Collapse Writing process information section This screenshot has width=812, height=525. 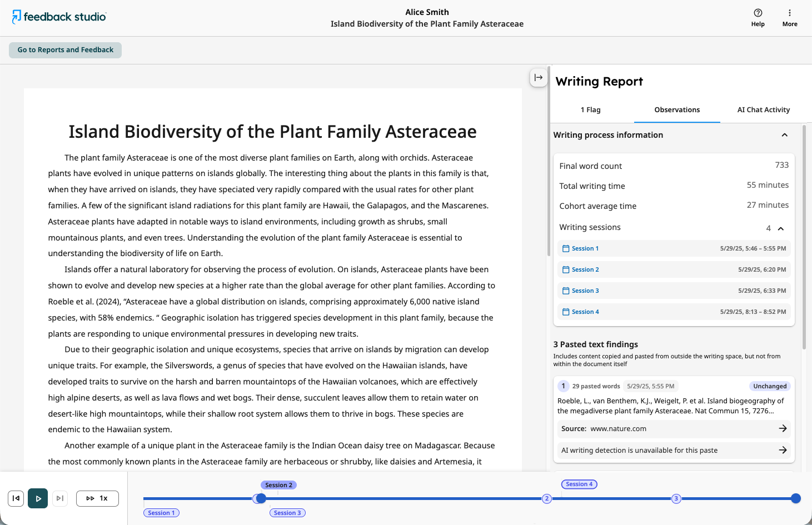pos(784,135)
